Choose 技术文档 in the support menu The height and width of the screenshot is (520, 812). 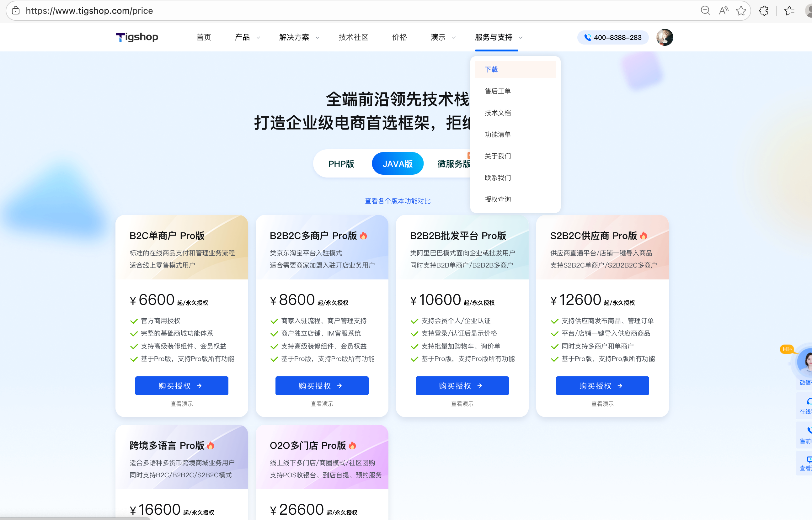[498, 113]
